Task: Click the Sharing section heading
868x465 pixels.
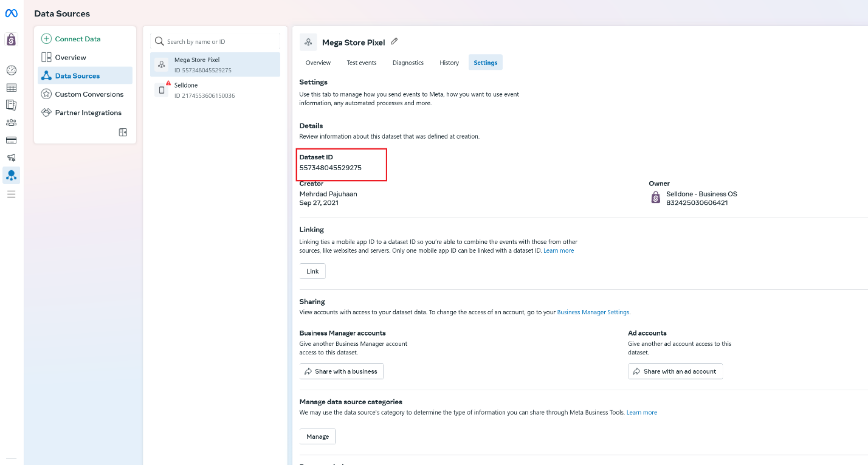Action: pyautogui.click(x=312, y=301)
